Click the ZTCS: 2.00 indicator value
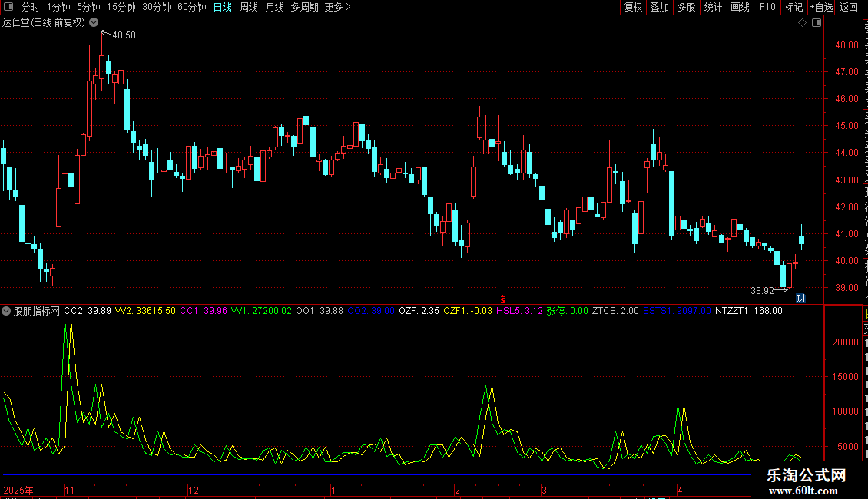Screen dimensions: 868x499 tap(615, 311)
